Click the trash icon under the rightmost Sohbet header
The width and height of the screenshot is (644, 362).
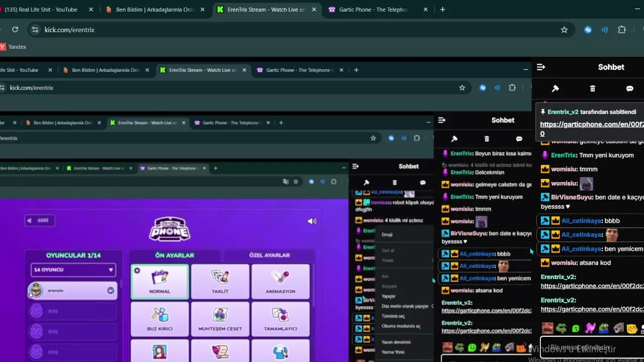tap(593, 88)
